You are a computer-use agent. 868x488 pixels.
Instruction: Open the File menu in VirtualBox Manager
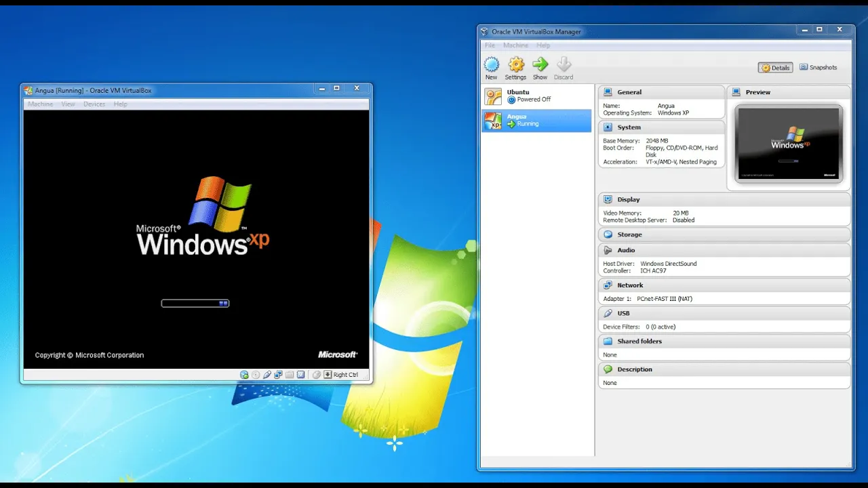click(490, 45)
